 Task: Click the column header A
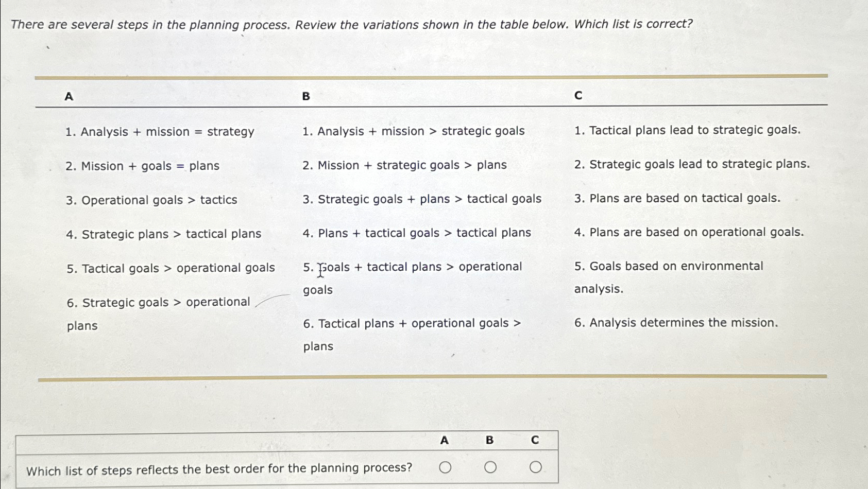[x=67, y=96]
